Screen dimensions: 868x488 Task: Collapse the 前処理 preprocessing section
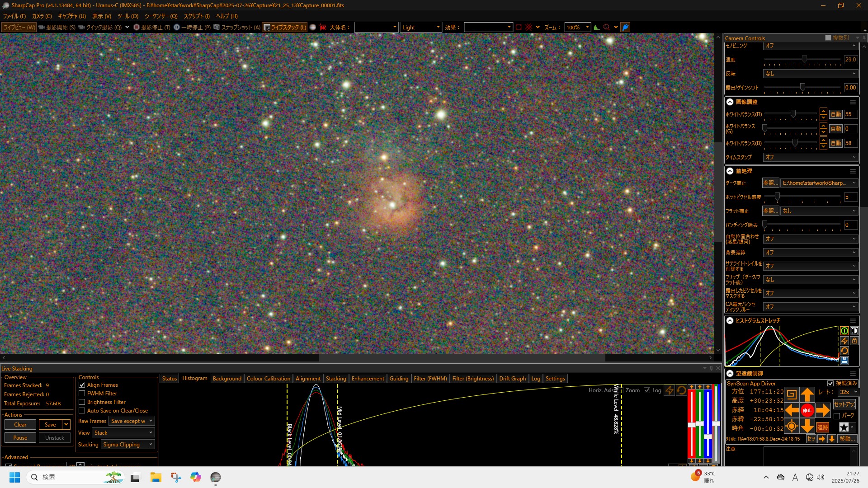pos(730,171)
